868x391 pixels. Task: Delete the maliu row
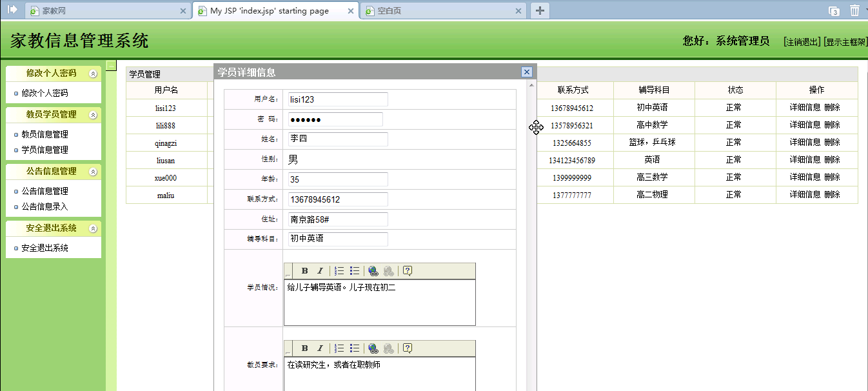832,194
